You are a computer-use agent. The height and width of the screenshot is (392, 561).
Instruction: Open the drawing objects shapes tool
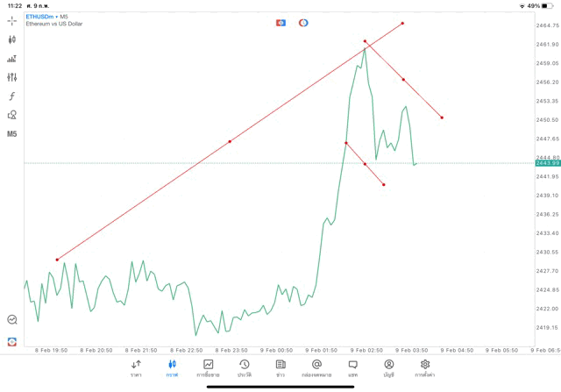[12, 115]
